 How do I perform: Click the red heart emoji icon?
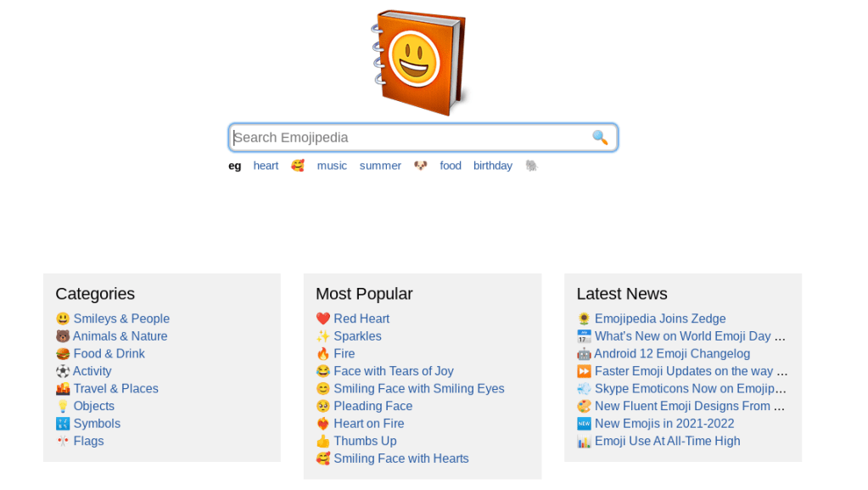[x=322, y=318]
